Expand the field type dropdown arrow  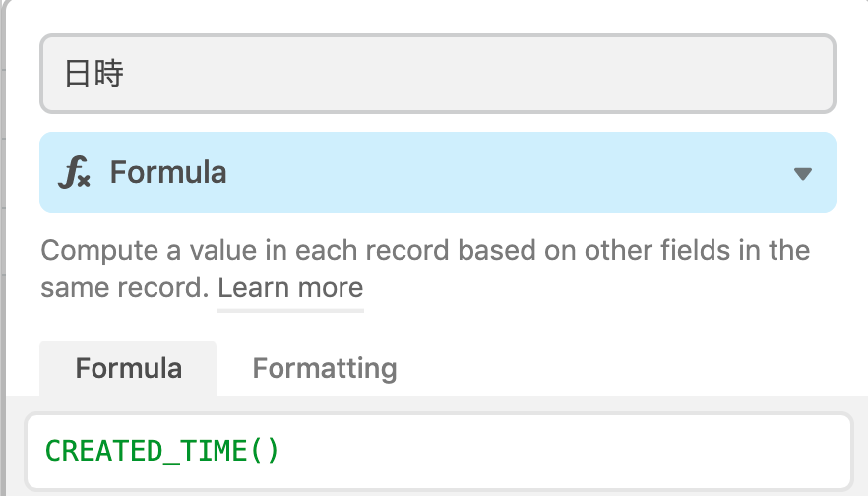pos(802,174)
